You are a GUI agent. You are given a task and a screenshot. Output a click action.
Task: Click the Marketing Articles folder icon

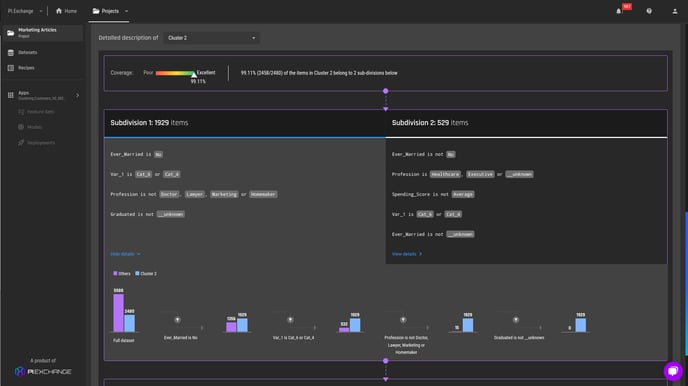coord(11,33)
